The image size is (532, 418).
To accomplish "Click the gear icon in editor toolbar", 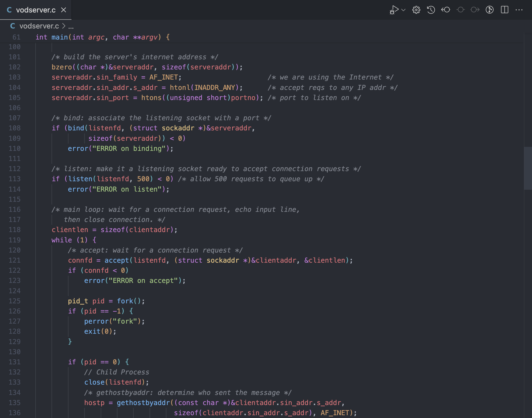I will [x=416, y=10].
